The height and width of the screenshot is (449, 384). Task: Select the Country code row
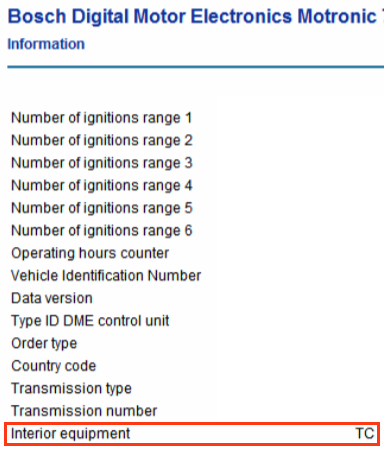click(194, 366)
